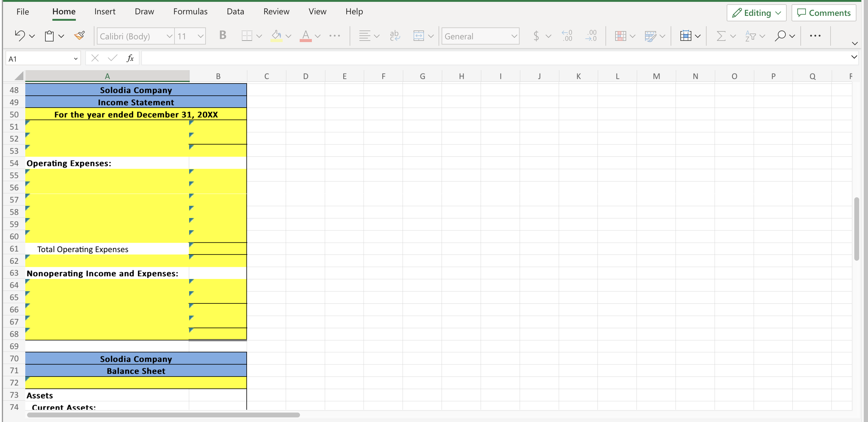Select the Format Painter tool

tap(79, 36)
